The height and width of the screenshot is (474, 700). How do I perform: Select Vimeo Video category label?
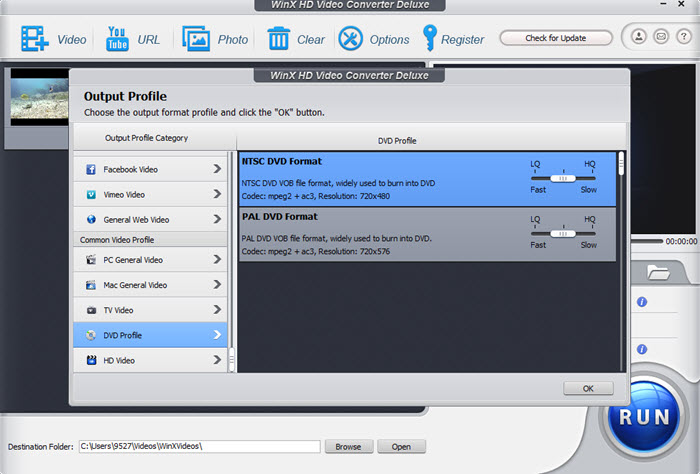click(x=124, y=195)
